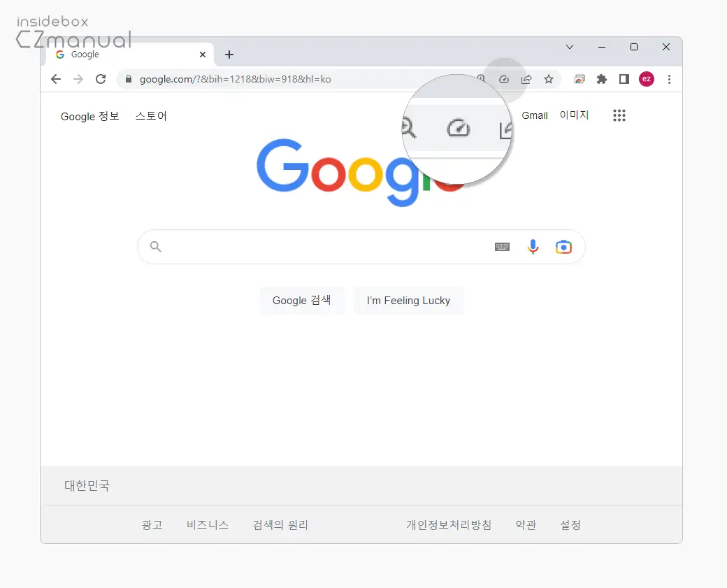Maximize the Chrome window
The image size is (727, 588).
pos(634,47)
